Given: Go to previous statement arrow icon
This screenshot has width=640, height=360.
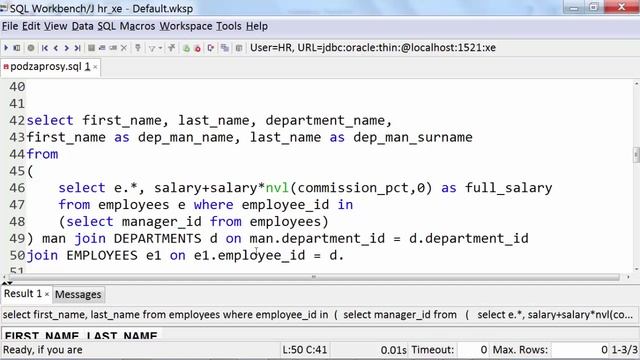Looking at the screenshot, I should (56, 48).
